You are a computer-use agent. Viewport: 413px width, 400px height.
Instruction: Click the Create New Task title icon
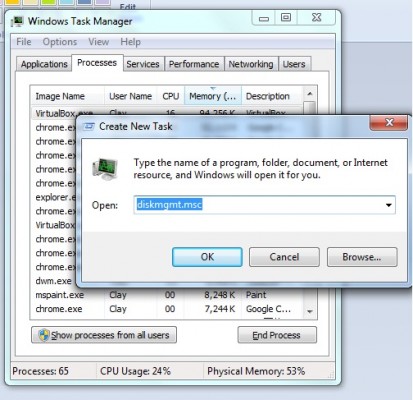pyautogui.click(x=89, y=126)
